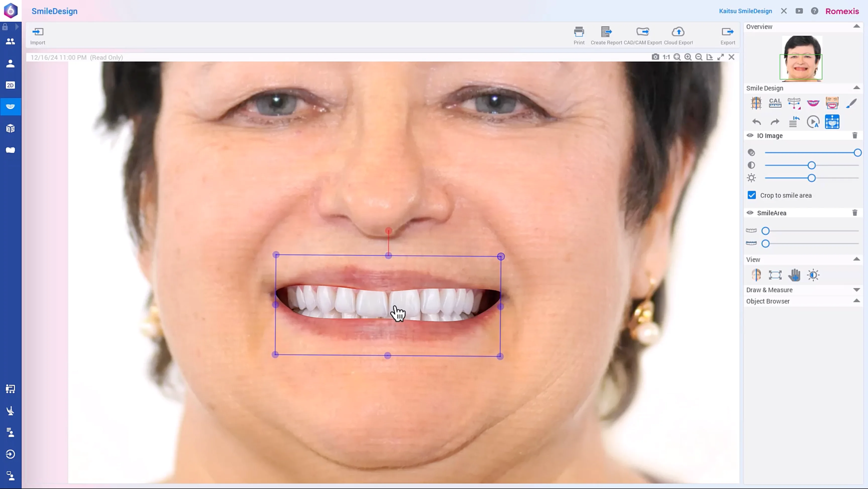The width and height of the screenshot is (868, 489).
Task: Open the lips editing tool
Action: click(x=813, y=103)
